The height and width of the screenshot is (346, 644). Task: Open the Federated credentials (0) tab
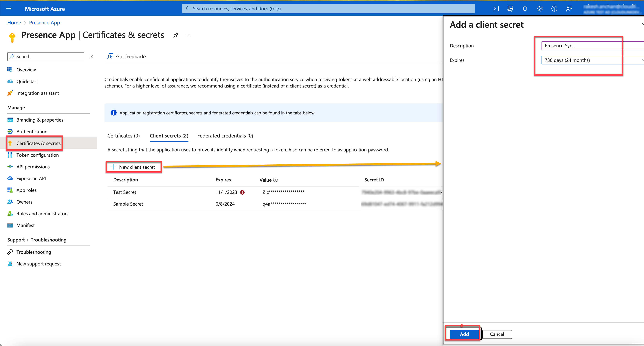tap(225, 136)
